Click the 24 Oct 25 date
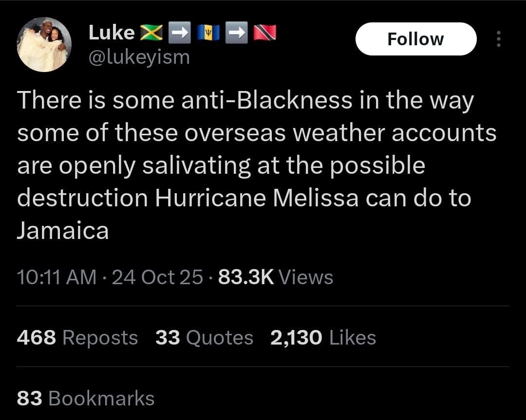526x420 pixels. (x=157, y=277)
